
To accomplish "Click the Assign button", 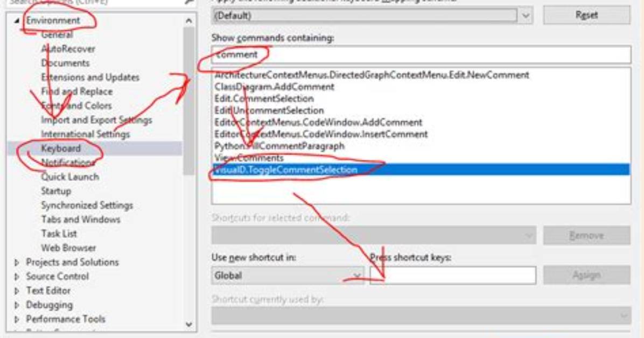I will 586,275.
